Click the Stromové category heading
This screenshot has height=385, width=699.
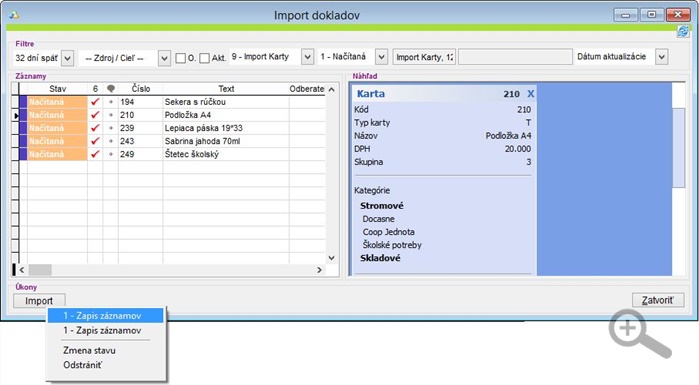pyautogui.click(x=382, y=206)
